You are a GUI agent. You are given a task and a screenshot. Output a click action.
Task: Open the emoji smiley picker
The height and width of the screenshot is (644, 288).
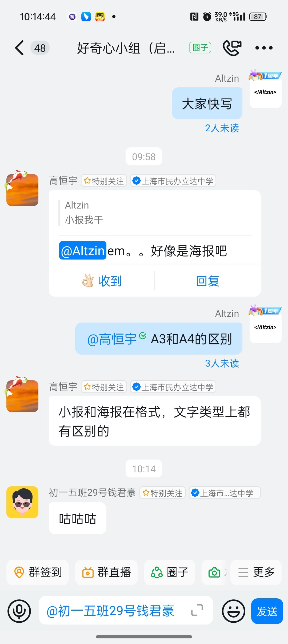coord(234,611)
